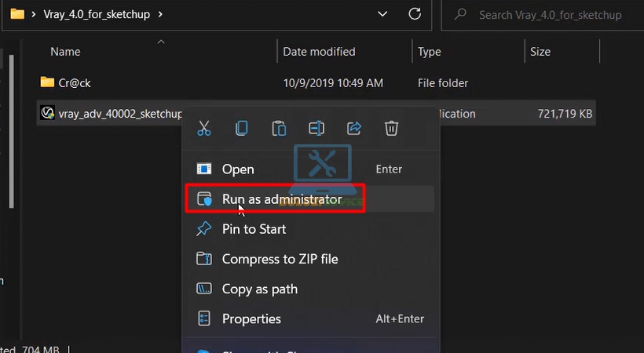Select Pin to Start option
The height and width of the screenshot is (353, 644).
coord(254,229)
